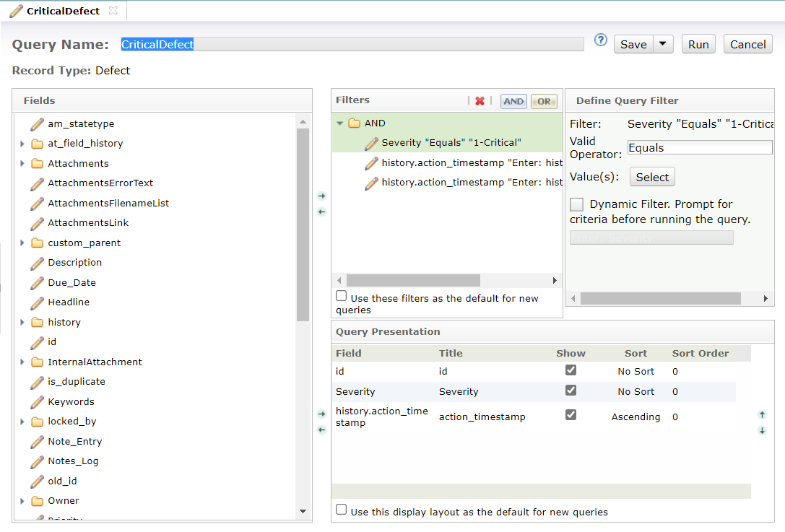Click the AND filter operator icon
The height and width of the screenshot is (532, 785).
tap(513, 101)
